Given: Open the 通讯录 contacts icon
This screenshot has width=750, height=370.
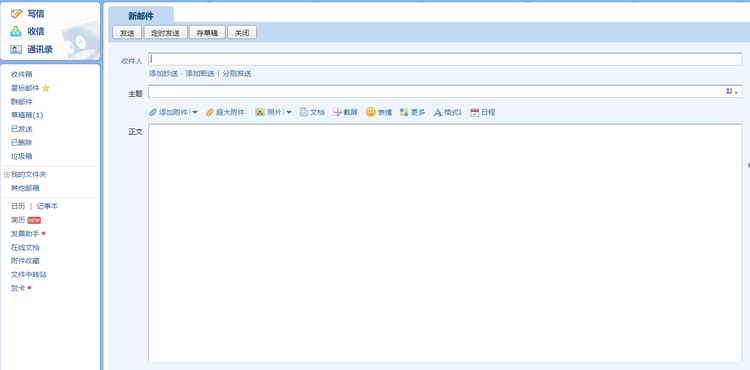Looking at the screenshot, I should [x=16, y=49].
